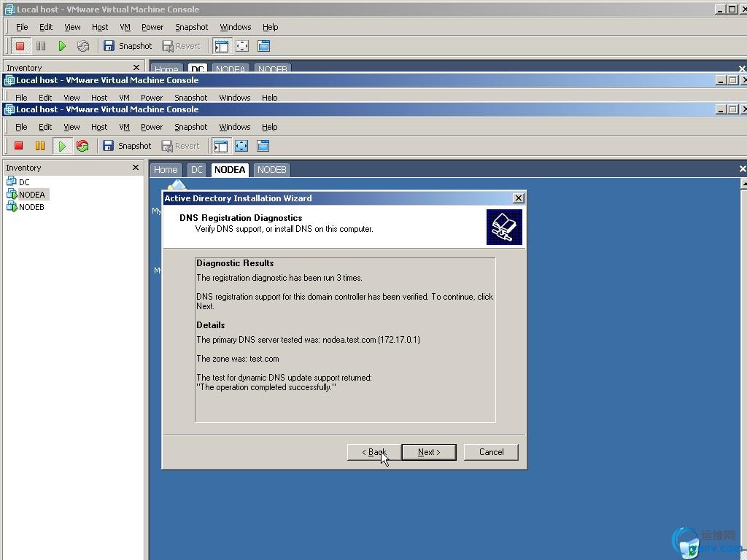Viewport: 747px width, 560px height.
Task: Cancel the Active Directory Installation Wizard
Action: point(491,452)
